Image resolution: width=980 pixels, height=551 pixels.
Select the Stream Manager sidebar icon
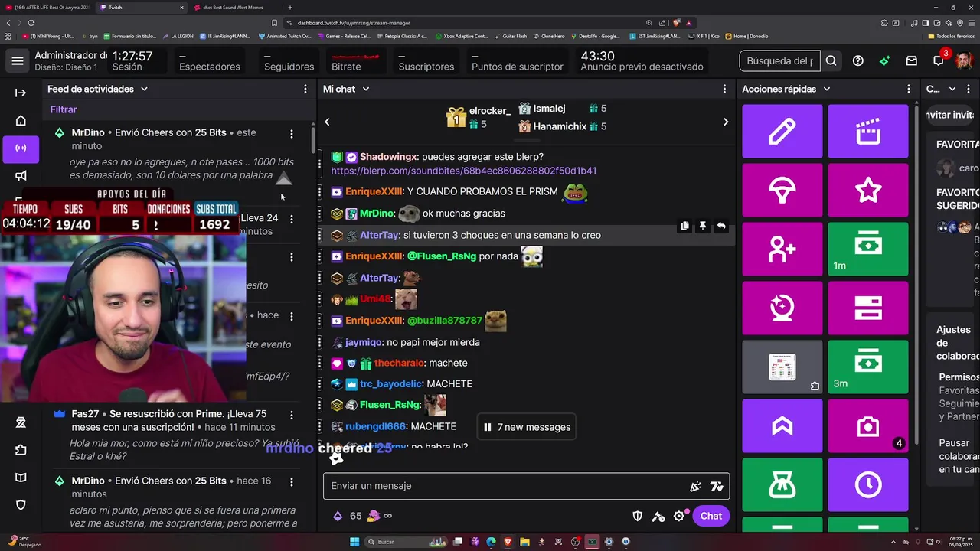click(21, 148)
